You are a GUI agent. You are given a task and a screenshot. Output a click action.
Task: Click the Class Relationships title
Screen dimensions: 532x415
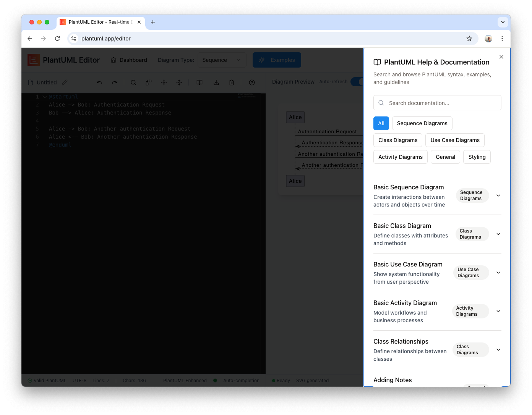[x=401, y=341]
